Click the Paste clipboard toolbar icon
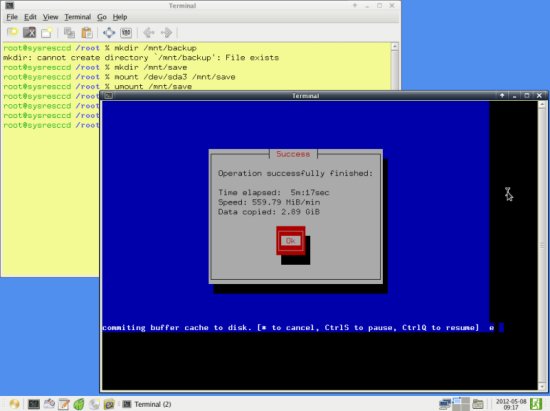The width and height of the screenshot is (550, 411). [87, 33]
